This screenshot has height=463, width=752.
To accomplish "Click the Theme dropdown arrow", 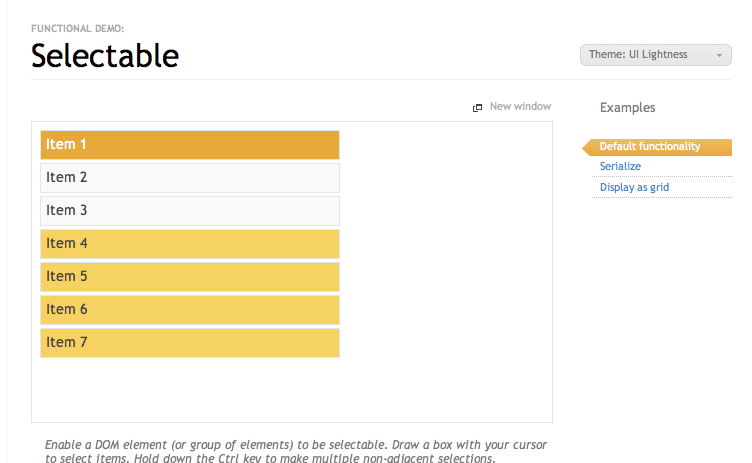I will coord(719,56).
